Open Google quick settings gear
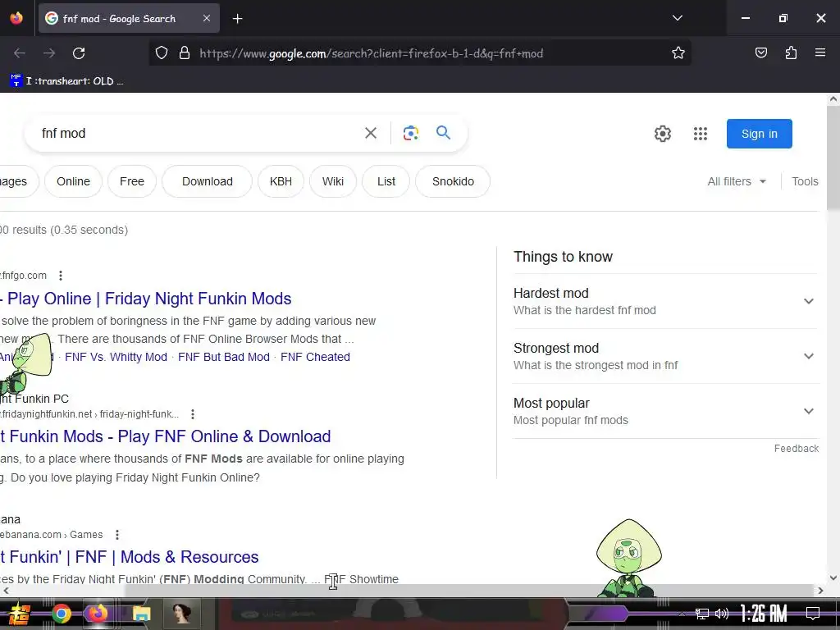 [663, 134]
